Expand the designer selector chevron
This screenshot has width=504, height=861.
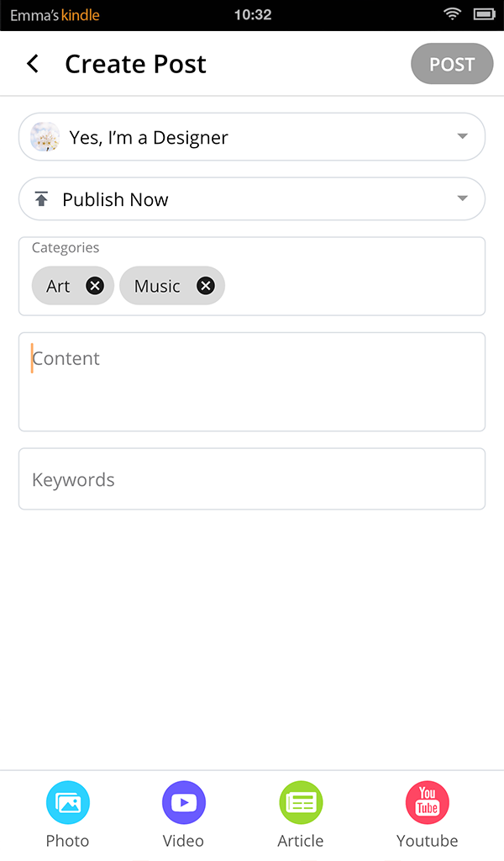[x=462, y=136]
